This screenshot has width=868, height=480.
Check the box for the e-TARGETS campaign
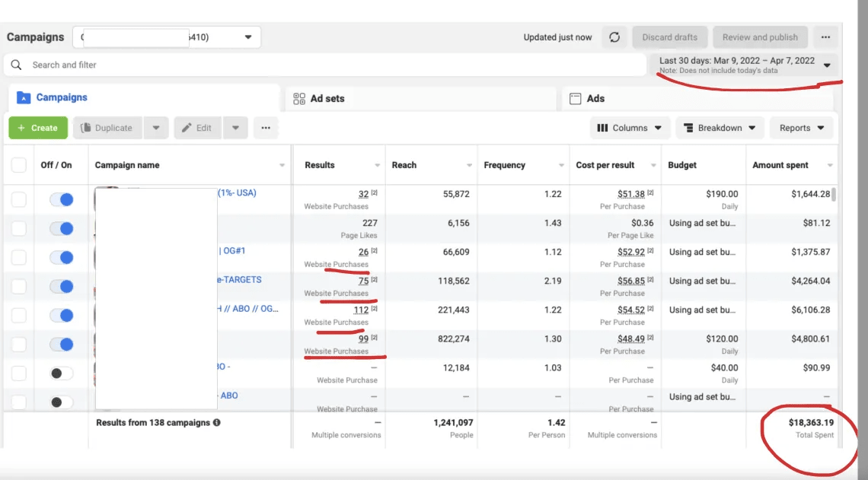[x=19, y=287]
